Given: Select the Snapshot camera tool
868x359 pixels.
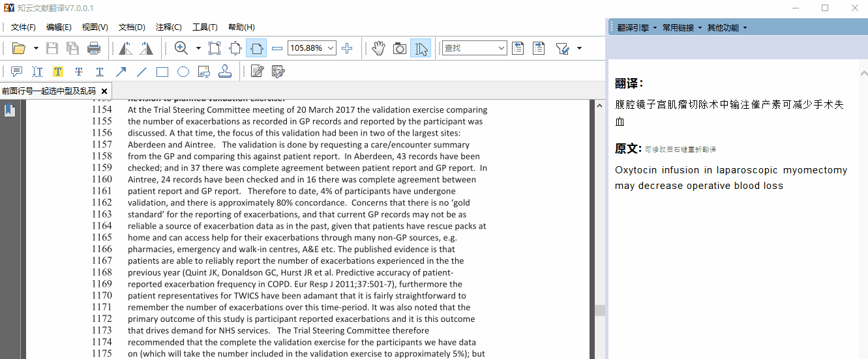Looking at the screenshot, I should pyautogui.click(x=400, y=48).
